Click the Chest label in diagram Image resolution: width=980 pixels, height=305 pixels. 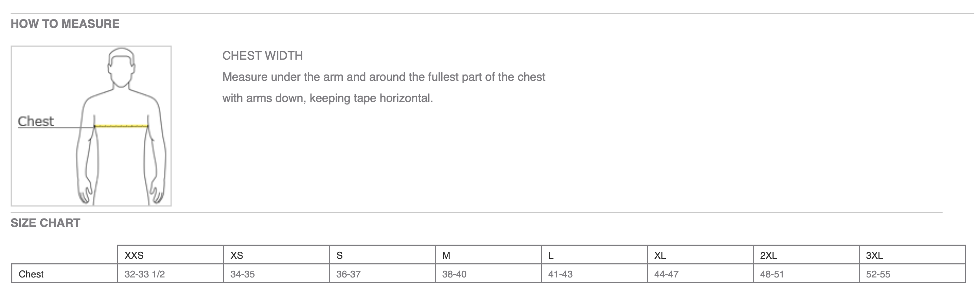click(36, 121)
